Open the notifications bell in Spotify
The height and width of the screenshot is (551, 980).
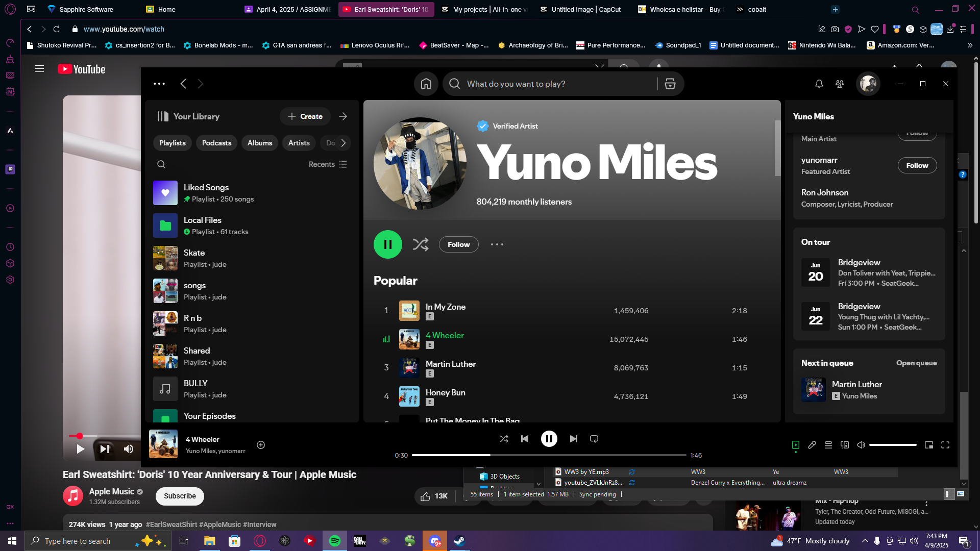(819, 84)
